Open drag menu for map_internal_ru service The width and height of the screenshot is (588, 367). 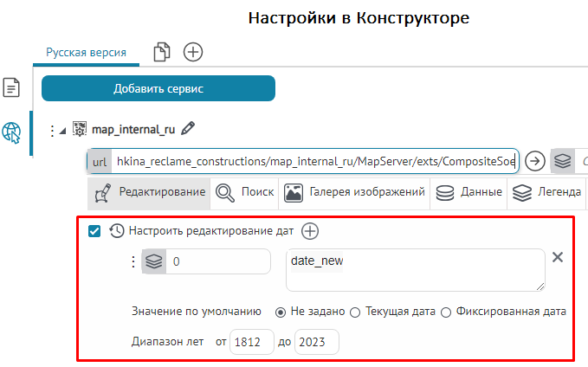tap(50, 131)
